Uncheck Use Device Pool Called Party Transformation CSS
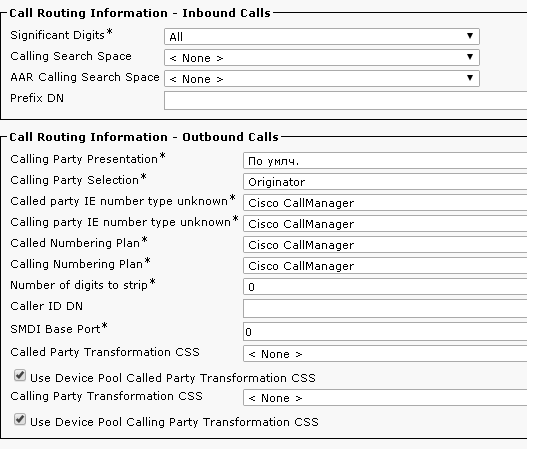The width and height of the screenshot is (559, 460). coord(20,375)
